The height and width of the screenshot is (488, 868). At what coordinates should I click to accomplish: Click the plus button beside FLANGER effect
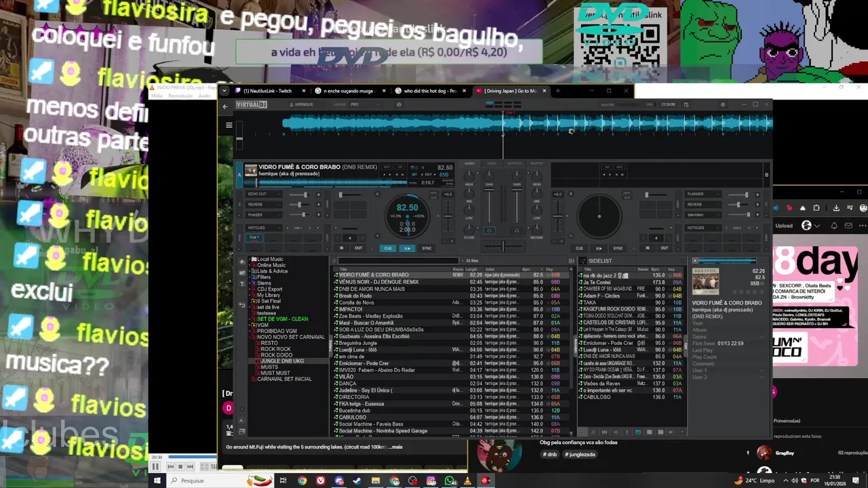pos(757,195)
